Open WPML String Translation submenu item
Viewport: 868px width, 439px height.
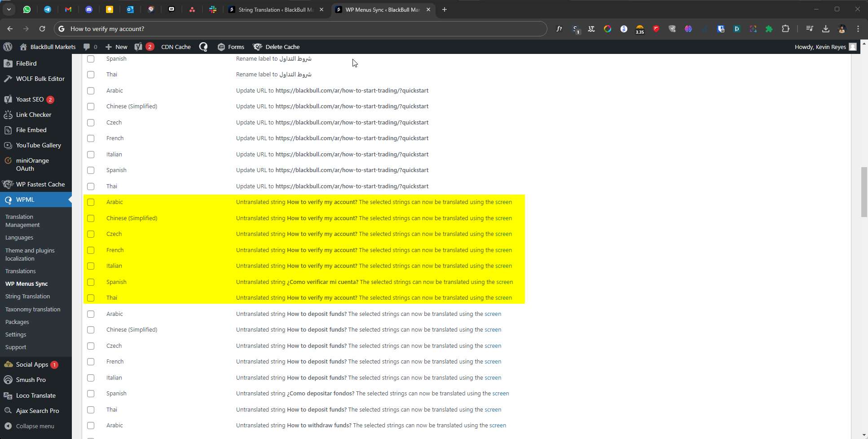[x=27, y=296]
